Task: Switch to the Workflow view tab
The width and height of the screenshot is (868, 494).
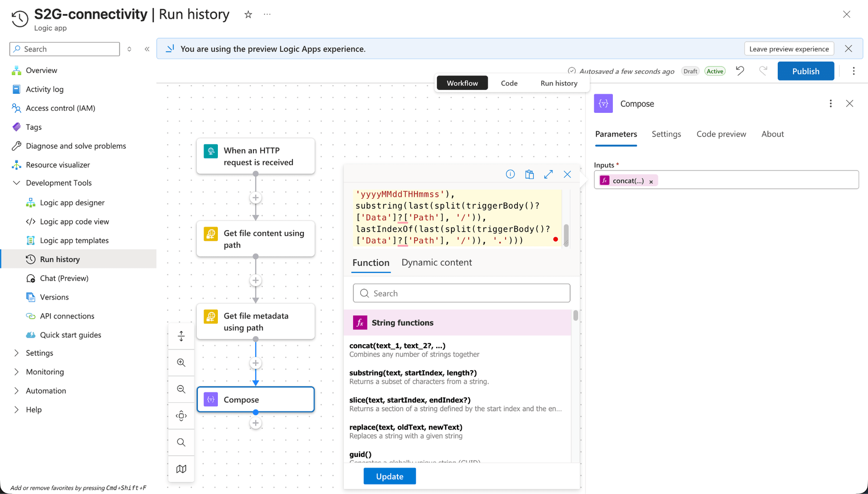Action: 462,83
